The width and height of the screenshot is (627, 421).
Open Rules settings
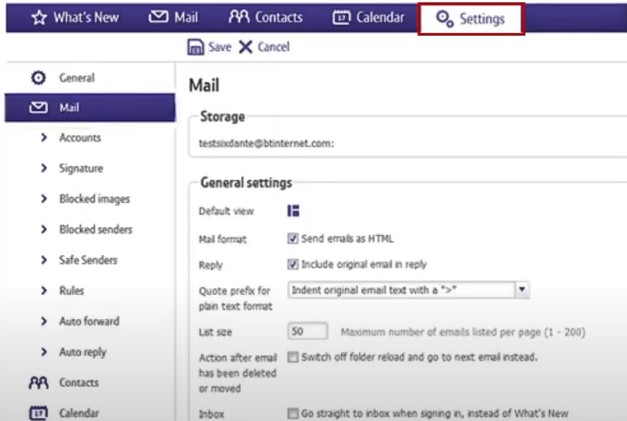[x=72, y=290]
